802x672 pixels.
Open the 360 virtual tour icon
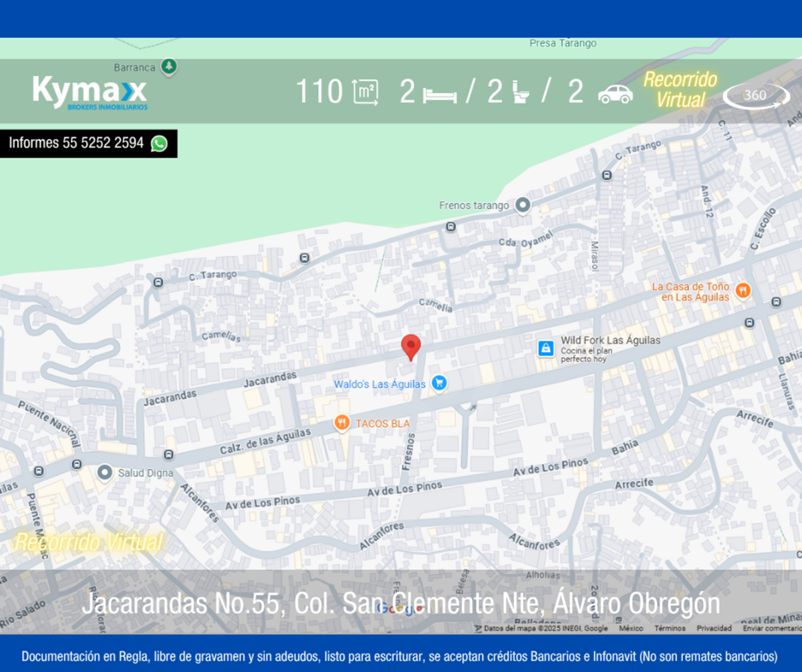pos(756,96)
